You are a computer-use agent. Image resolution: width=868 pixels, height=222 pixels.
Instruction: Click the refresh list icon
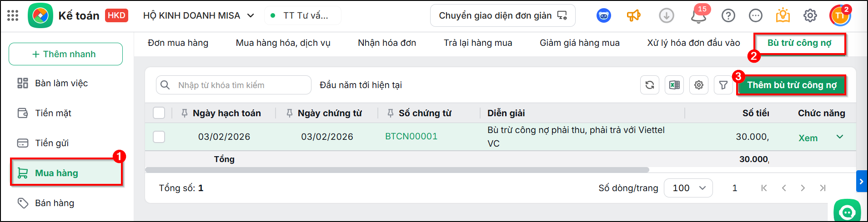pos(650,85)
